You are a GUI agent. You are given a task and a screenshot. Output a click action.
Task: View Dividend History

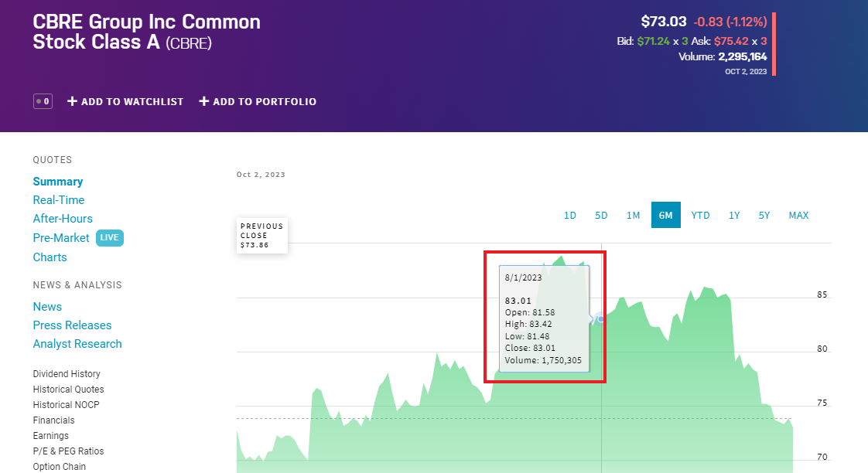(67, 374)
